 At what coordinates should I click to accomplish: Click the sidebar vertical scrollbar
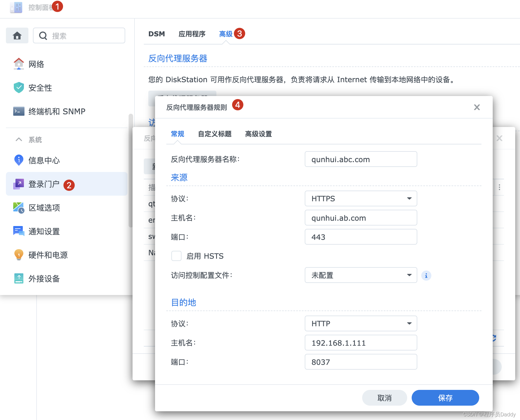point(131,170)
